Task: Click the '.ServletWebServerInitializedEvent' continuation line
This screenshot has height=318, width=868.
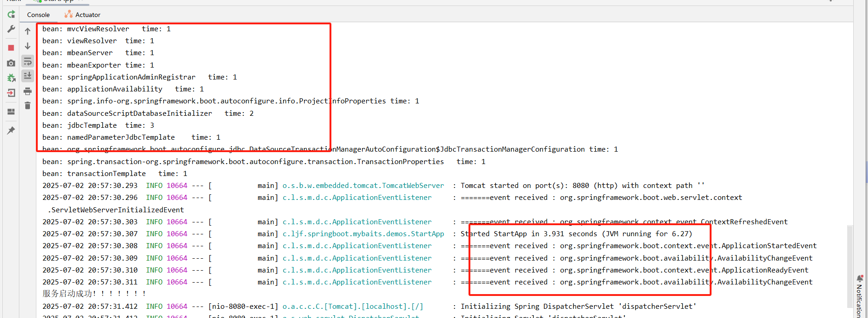Action: coord(116,210)
